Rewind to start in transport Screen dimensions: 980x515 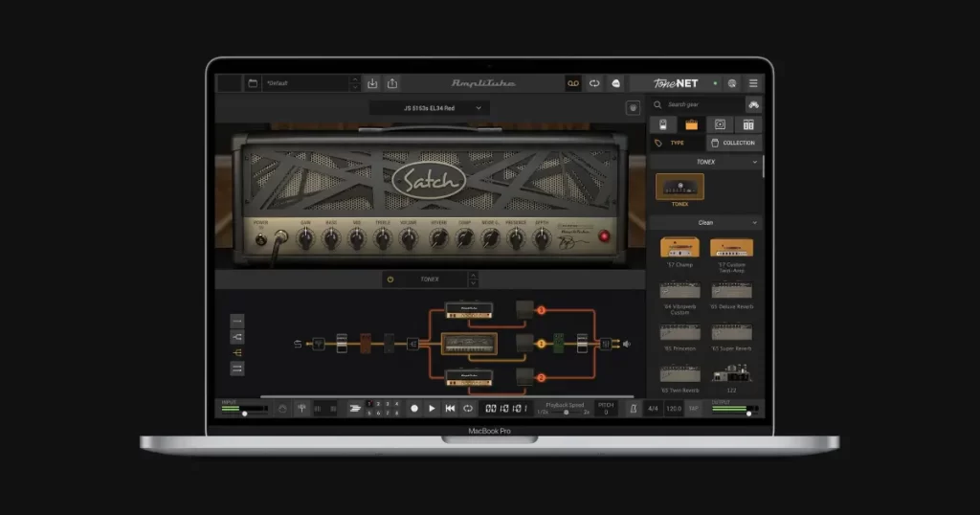tap(450, 408)
